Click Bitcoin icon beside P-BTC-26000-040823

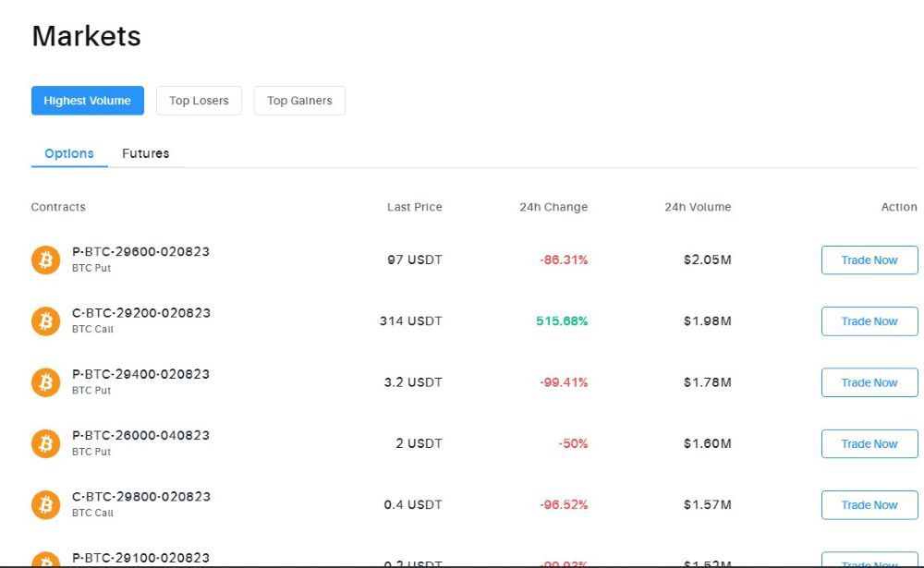46,443
